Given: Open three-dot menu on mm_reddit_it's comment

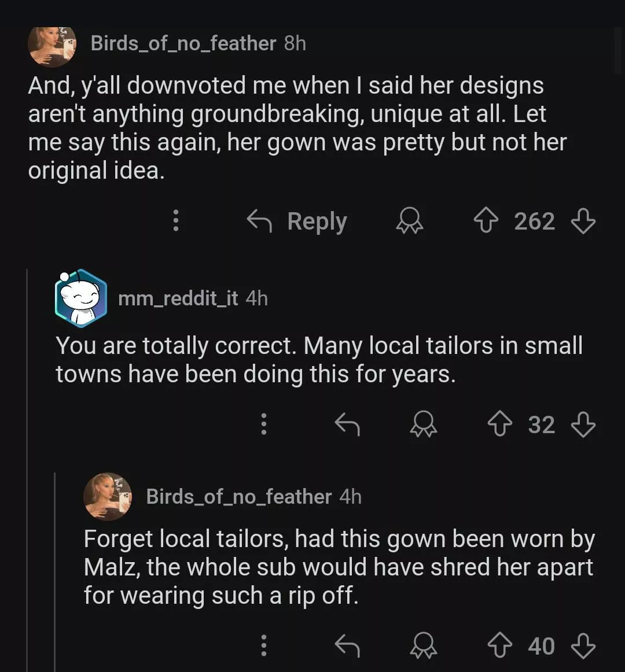Looking at the screenshot, I should (x=264, y=425).
